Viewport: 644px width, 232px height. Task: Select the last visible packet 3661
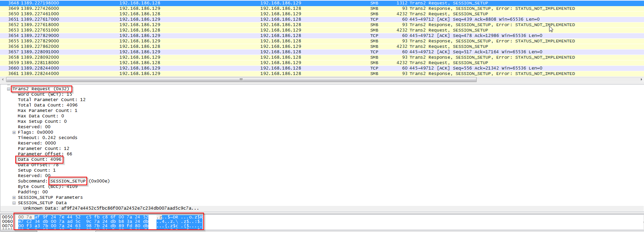pyautogui.click(x=322, y=74)
